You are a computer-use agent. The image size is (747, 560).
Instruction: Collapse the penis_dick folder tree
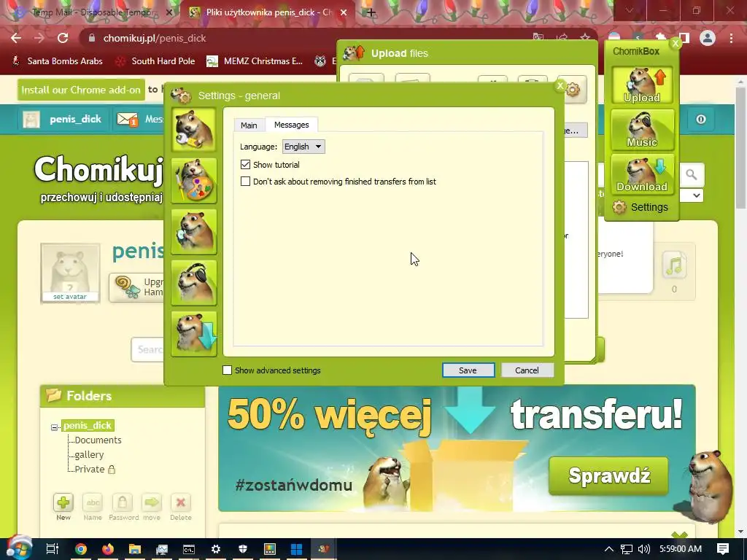coord(54,427)
